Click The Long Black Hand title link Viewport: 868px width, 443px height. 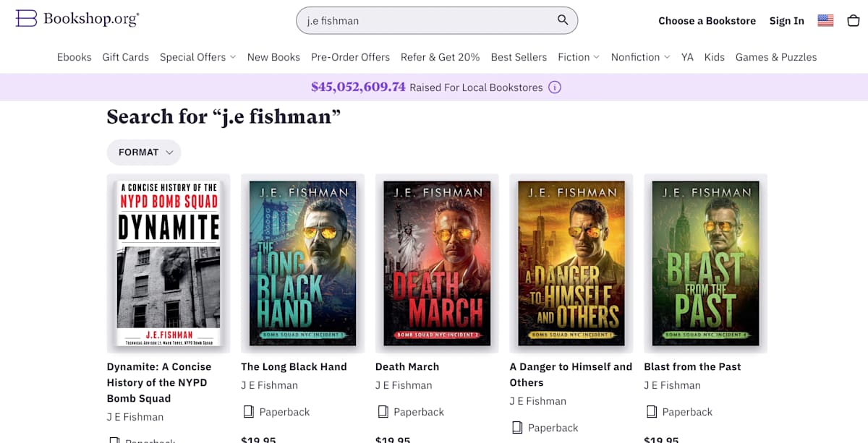point(294,366)
